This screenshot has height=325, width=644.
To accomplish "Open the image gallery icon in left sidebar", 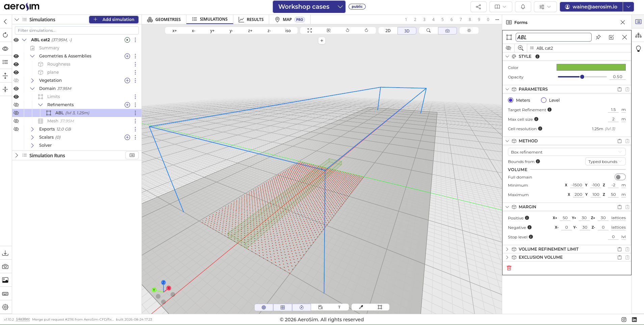I will [x=5, y=280].
